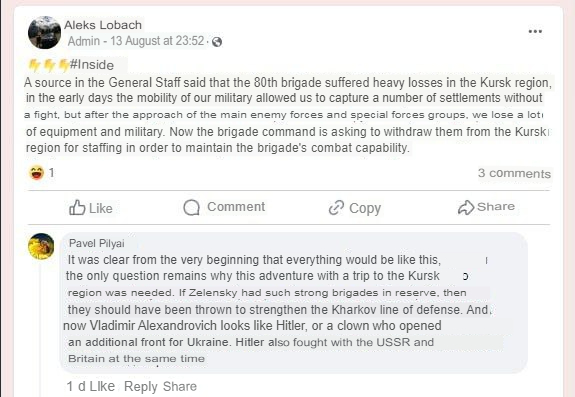Click Pavel Pilyai's avatar picture
Viewport: 575px width, 397px height.
point(41,246)
